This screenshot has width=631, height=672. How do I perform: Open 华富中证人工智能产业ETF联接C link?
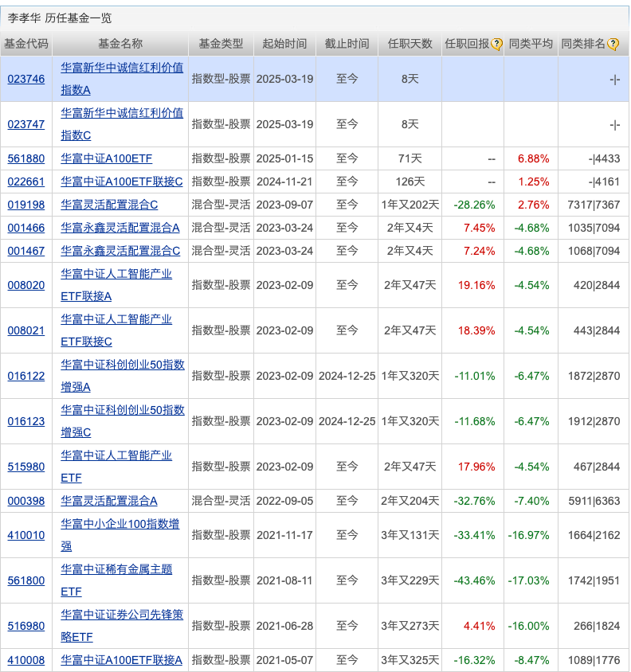116,330
